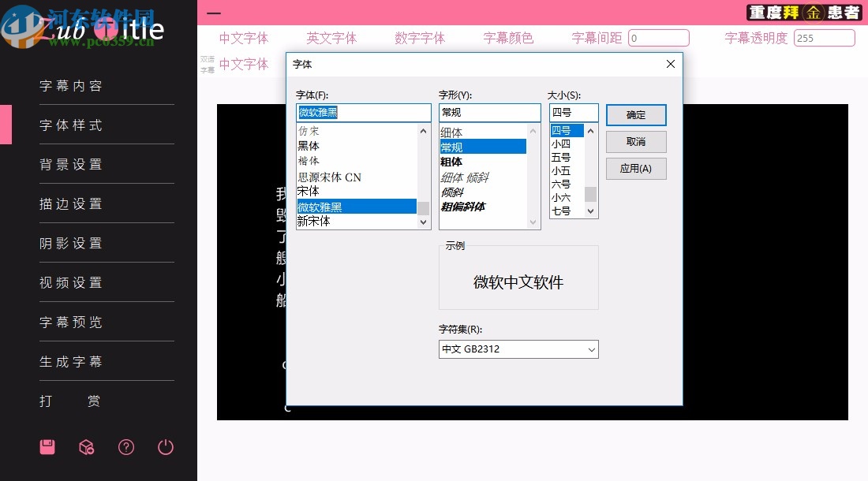Switch to 背景设置 background settings
The height and width of the screenshot is (481, 868).
click(x=71, y=164)
